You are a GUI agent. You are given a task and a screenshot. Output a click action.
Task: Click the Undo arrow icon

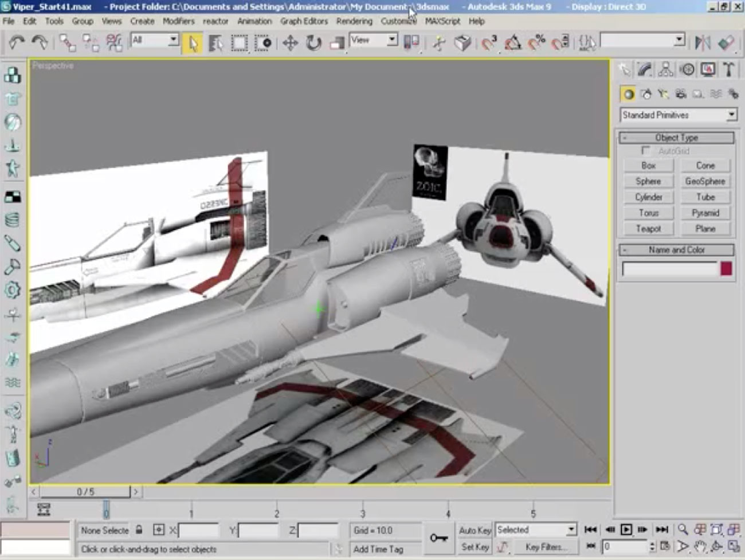pos(17,43)
